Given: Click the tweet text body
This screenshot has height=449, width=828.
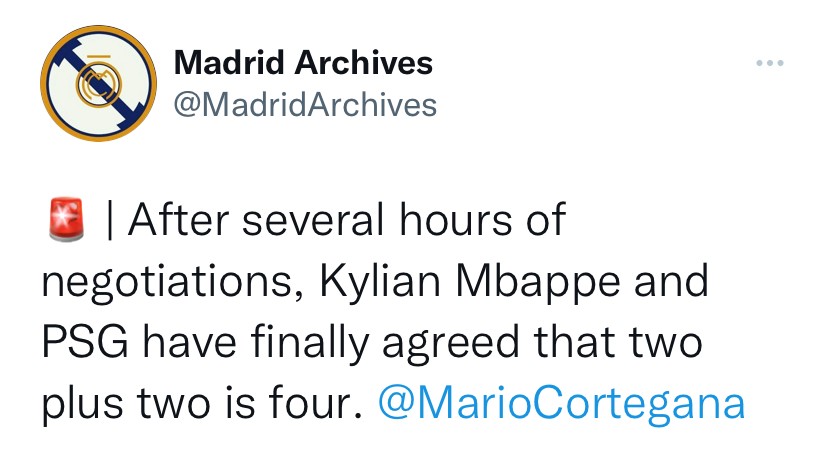Looking at the screenshot, I should (380, 312).
